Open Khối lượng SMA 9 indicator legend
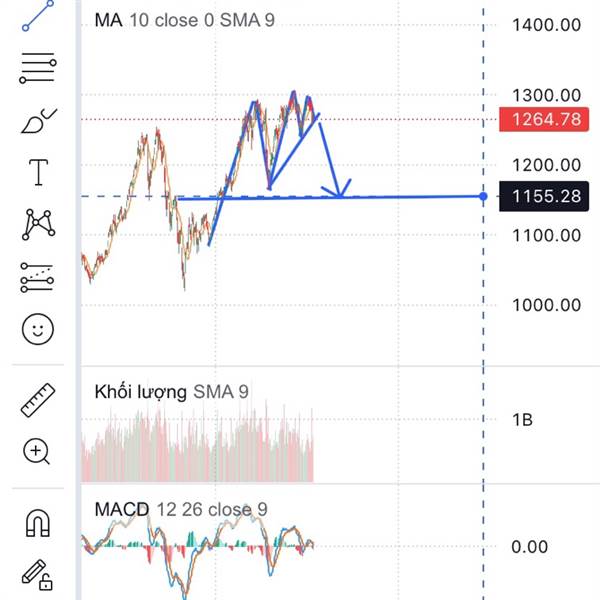Screen dimensions: 600x600 (171, 392)
